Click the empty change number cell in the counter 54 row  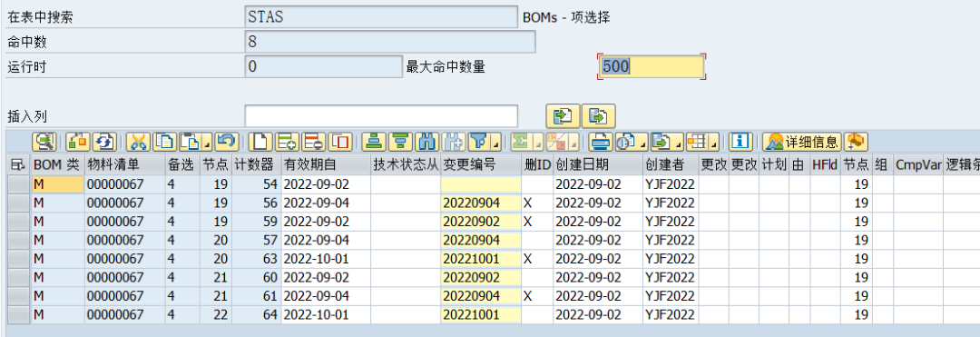click(481, 184)
